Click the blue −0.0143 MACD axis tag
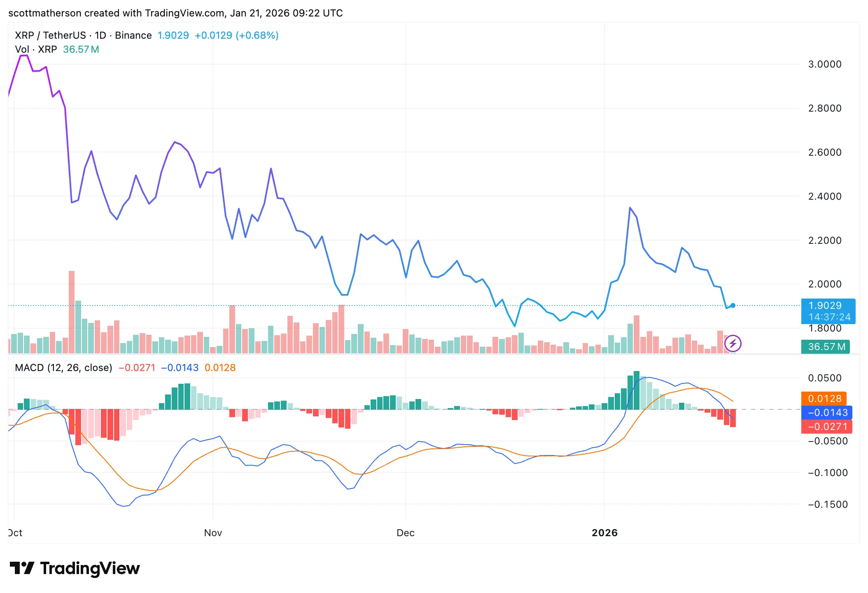This screenshot has height=593, width=868. [x=827, y=413]
